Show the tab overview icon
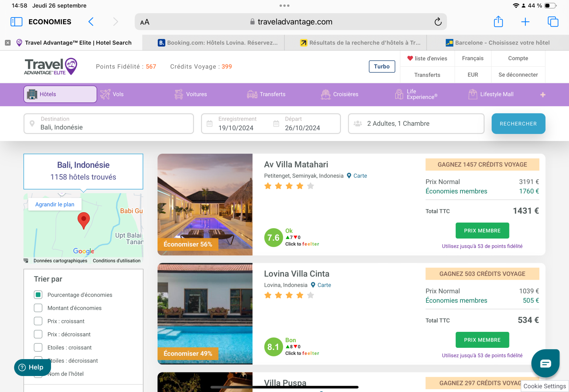 coord(553,22)
